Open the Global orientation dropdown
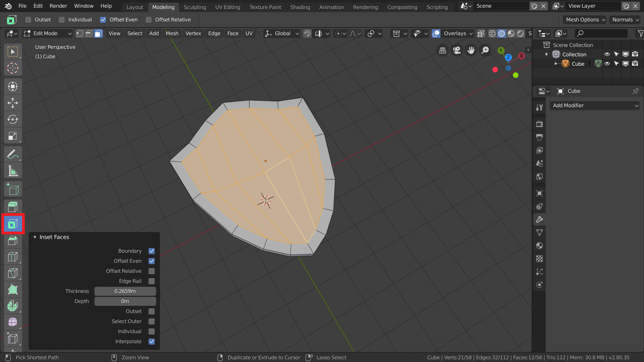This screenshot has height=362, width=644. point(282,34)
